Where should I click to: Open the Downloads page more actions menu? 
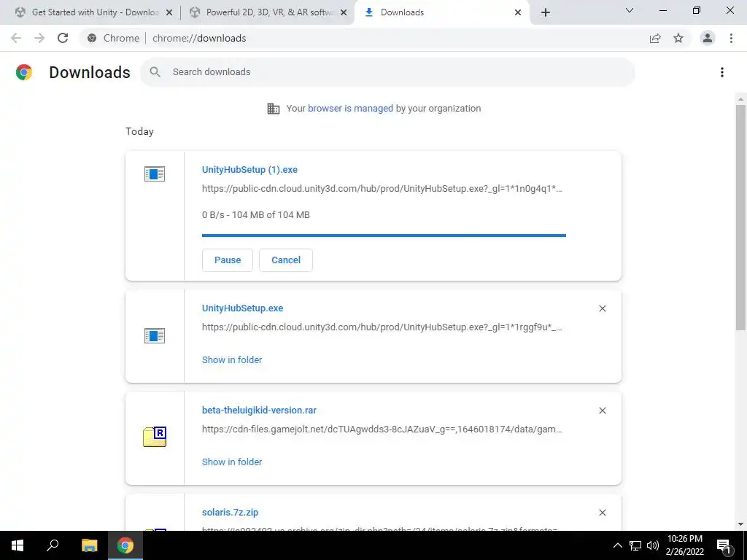722,72
